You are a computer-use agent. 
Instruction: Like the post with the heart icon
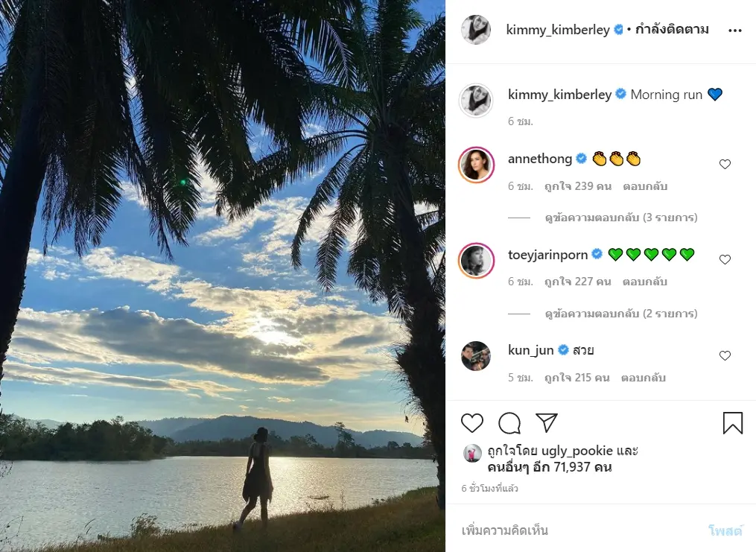[472, 423]
